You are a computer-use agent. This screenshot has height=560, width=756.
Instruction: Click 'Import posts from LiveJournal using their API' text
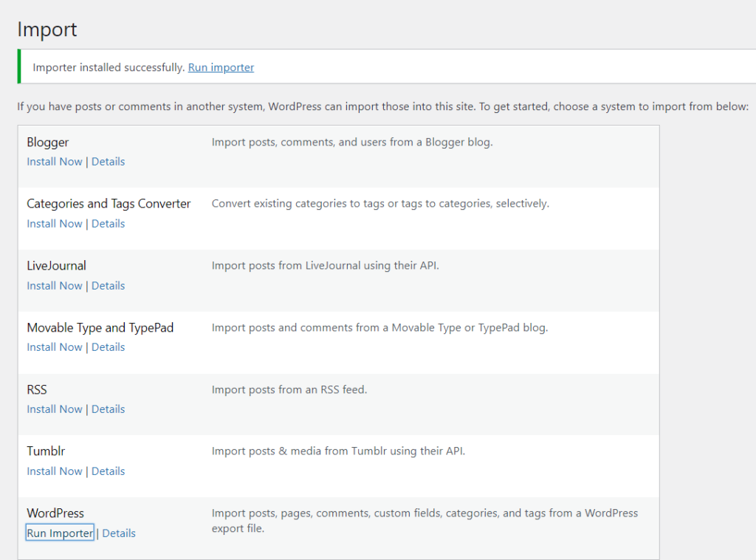(325, 266)
